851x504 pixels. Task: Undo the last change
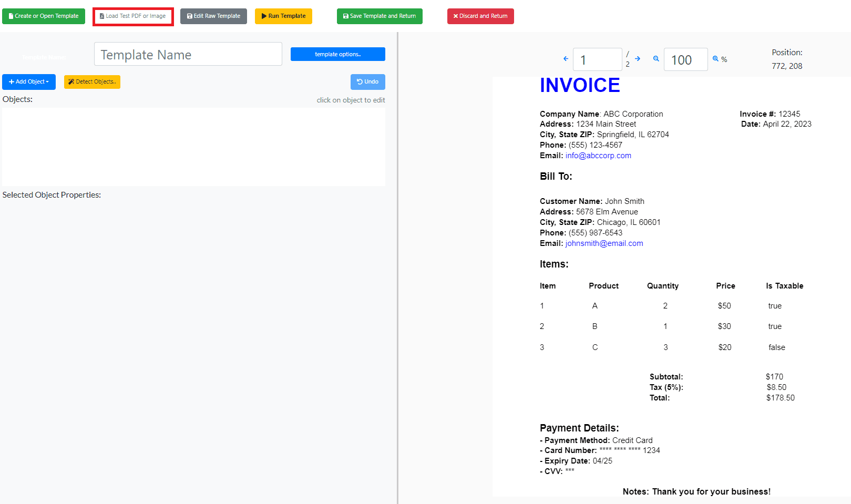click(x=367, y=82)
